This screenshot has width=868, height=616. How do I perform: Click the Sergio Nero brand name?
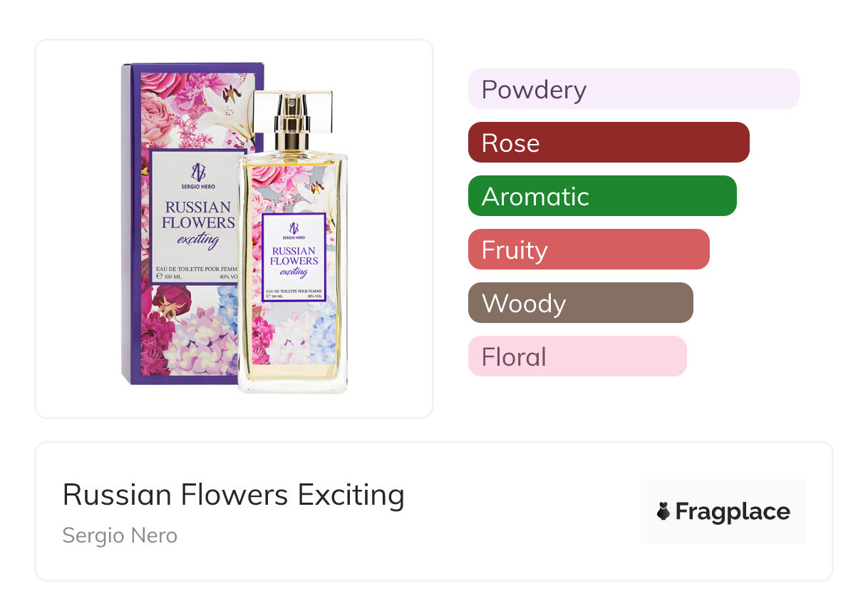click(120, 535)
